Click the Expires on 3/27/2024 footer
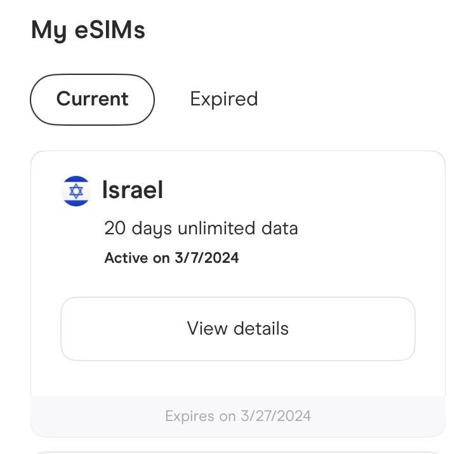This screenshot has width=476, height=454. (x=238, y=416)
